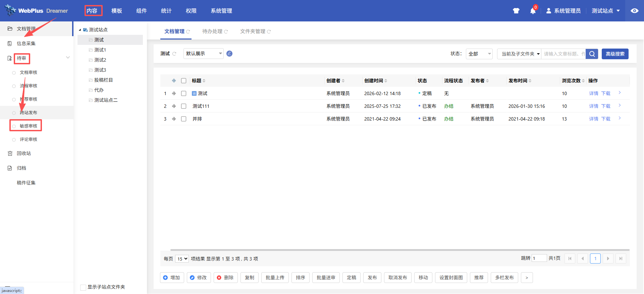Enable 显示子站点文件夹 checkbox

83,287
